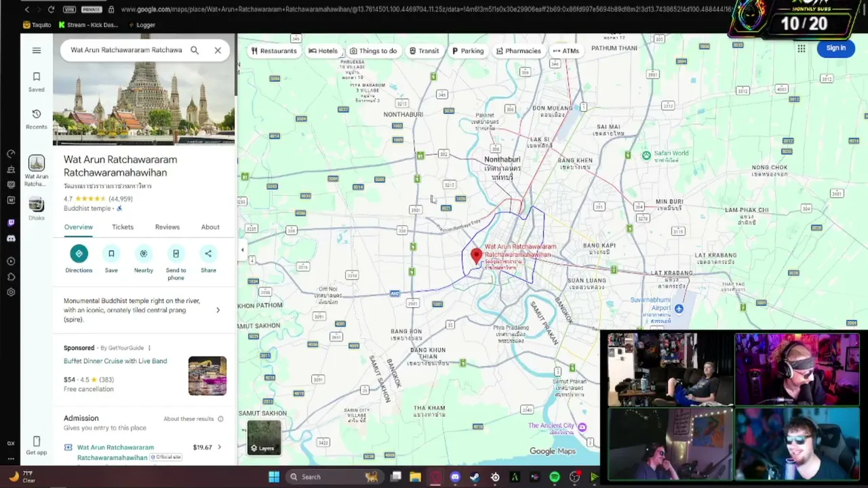868x488 pixels.
Task: Open Discord in the browser sidebar
Action: (11, 239)
